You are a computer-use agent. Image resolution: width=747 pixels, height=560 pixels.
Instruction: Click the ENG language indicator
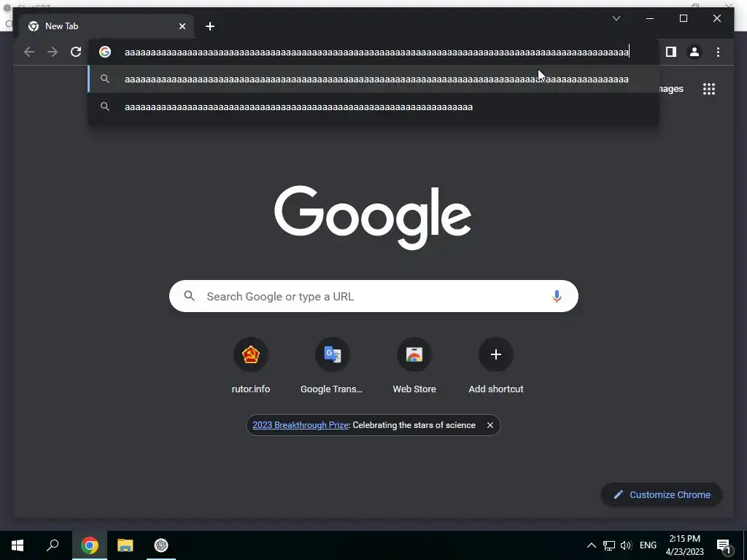(648, 545)
